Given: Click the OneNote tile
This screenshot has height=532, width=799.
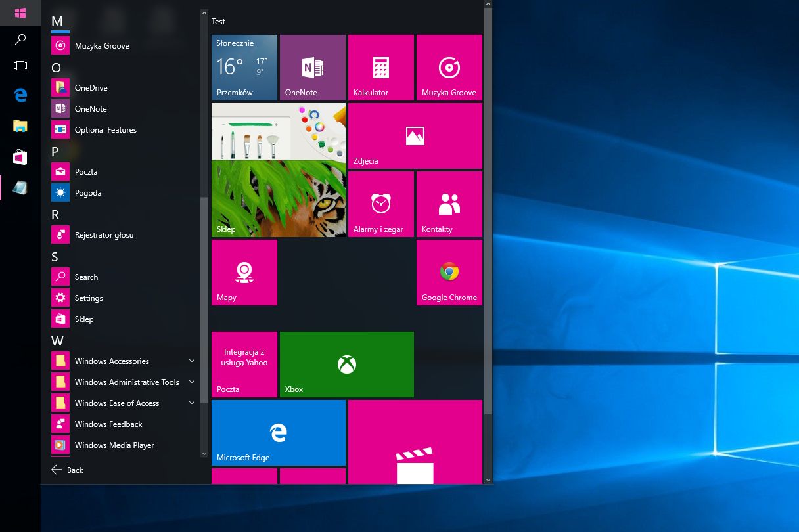Looking at the screenshot, I should [313, 68].
